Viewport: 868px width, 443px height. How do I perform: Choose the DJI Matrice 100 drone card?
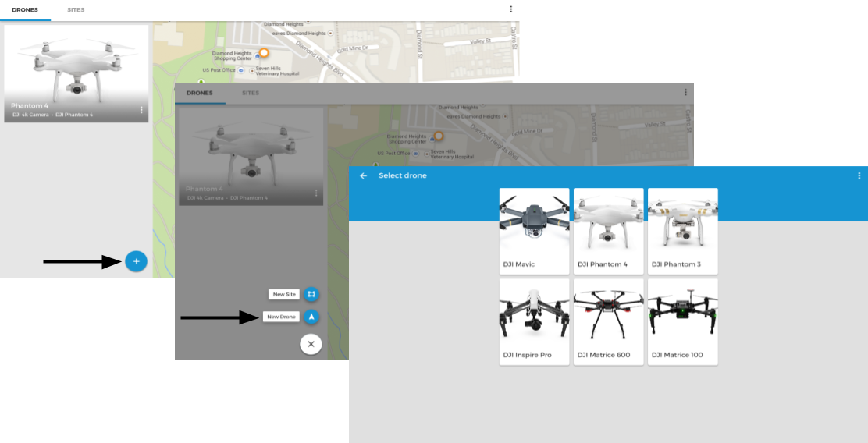(682, 322)
